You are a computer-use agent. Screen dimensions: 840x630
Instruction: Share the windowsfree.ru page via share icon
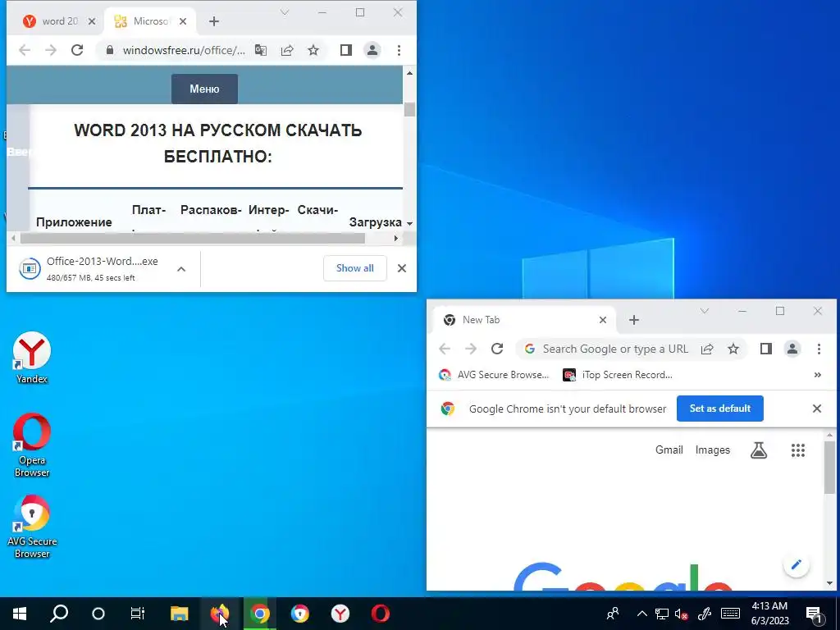[x=287, y=50]
